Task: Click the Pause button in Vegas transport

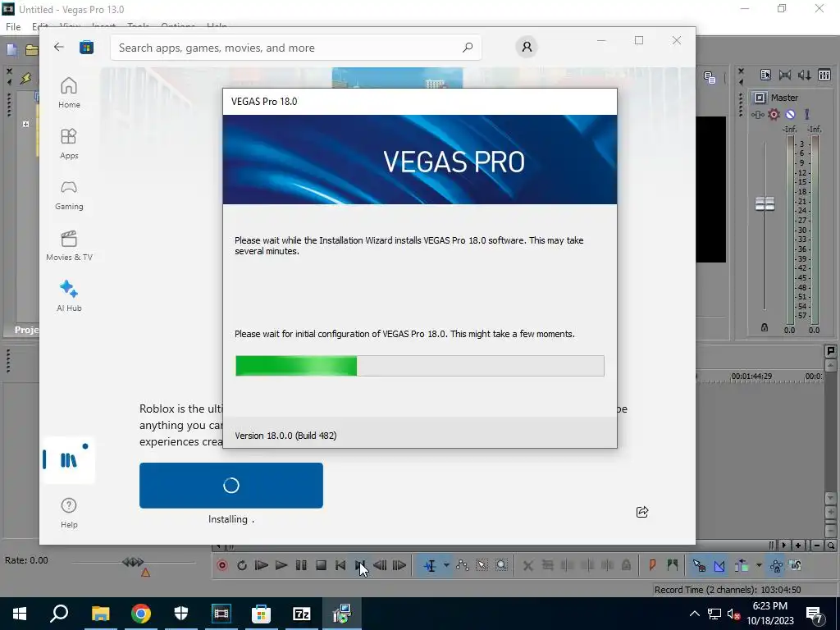Action: (301, 565)
